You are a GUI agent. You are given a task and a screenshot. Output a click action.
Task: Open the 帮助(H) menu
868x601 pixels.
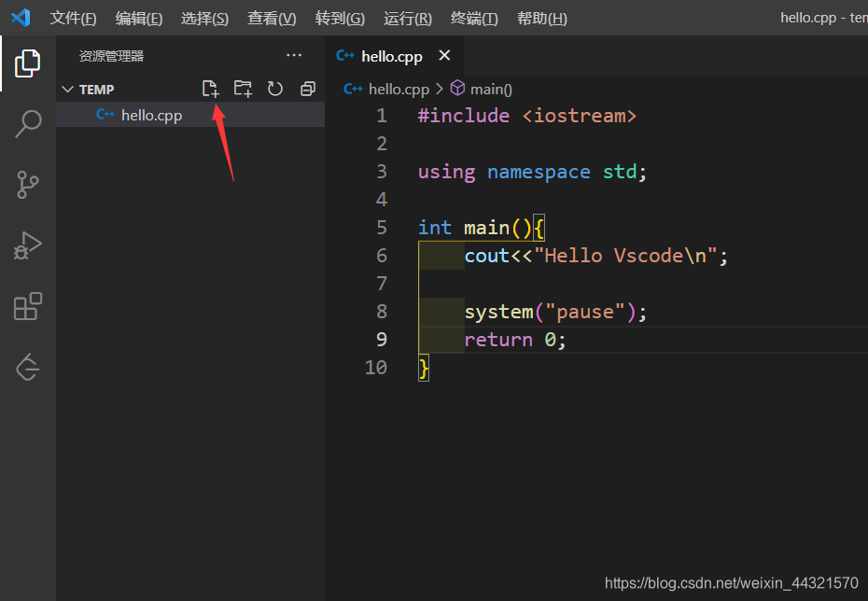click(541, 19)
